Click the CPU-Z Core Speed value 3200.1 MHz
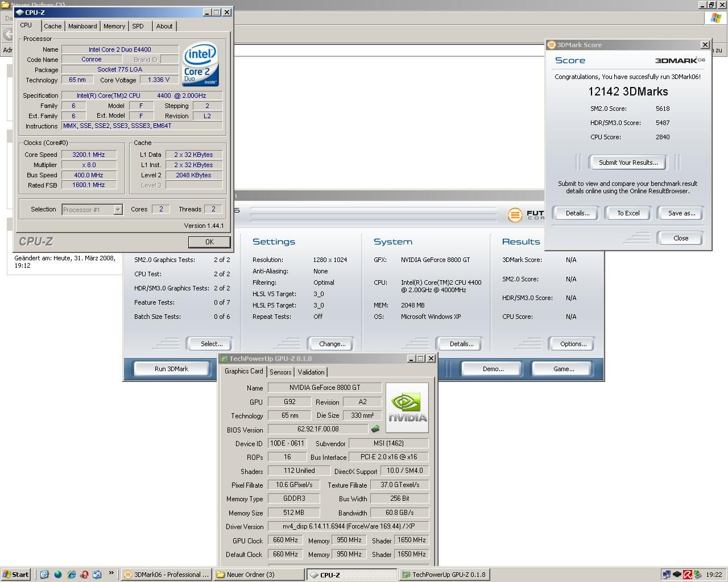 pyautogui.click(x=88, y=155)
